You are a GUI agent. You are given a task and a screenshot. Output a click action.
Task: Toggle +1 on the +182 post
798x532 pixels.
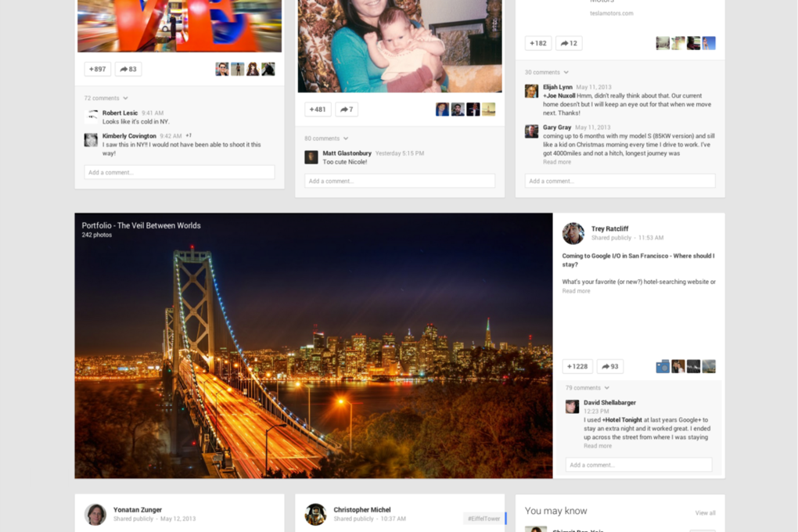(538, 43)
